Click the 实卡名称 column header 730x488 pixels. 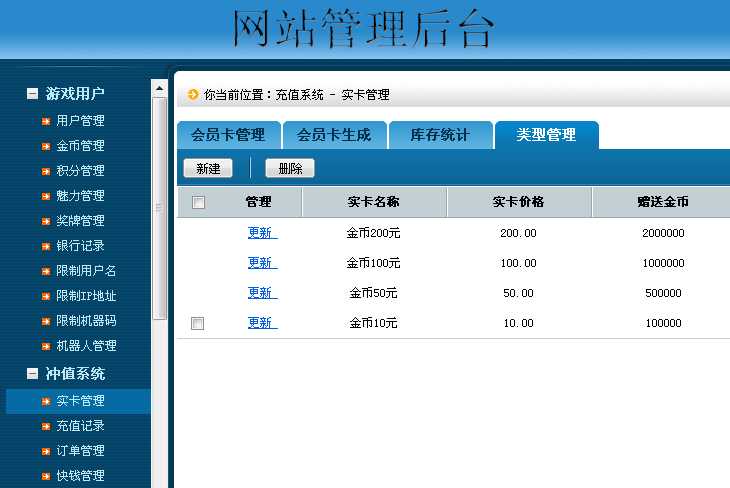373,202
